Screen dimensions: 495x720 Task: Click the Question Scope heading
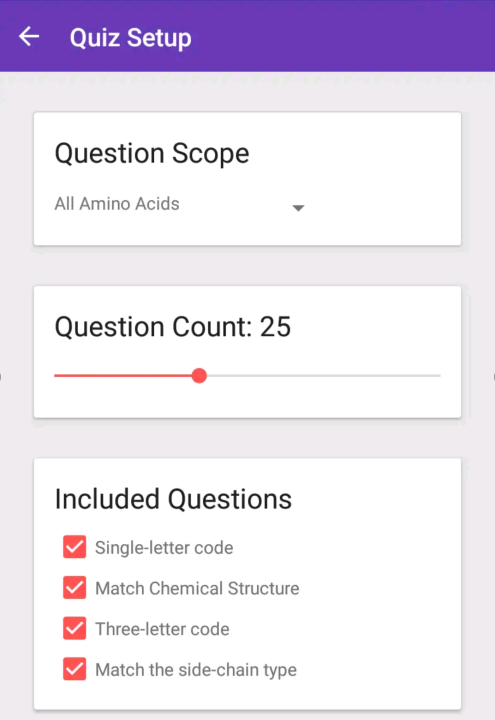[x=152, y=153]
